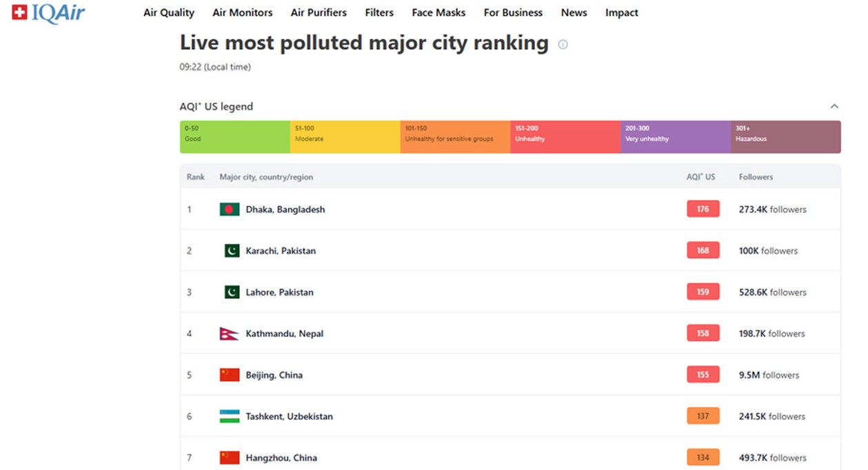This screenshot has height=470, width=868.
Task: Go to the News section
Action: coord(574,12)
